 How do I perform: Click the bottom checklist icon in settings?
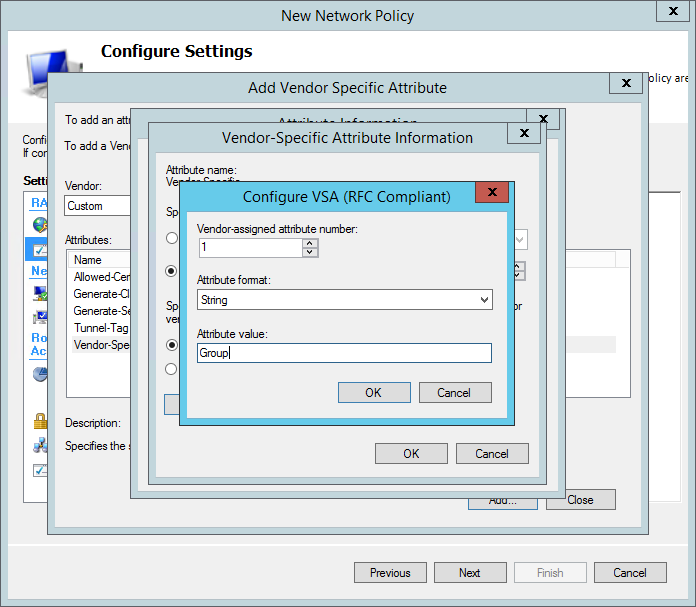[40, 470]
